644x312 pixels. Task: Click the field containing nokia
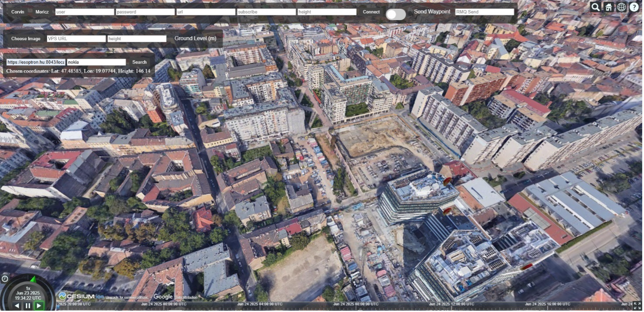coord(96,62)
